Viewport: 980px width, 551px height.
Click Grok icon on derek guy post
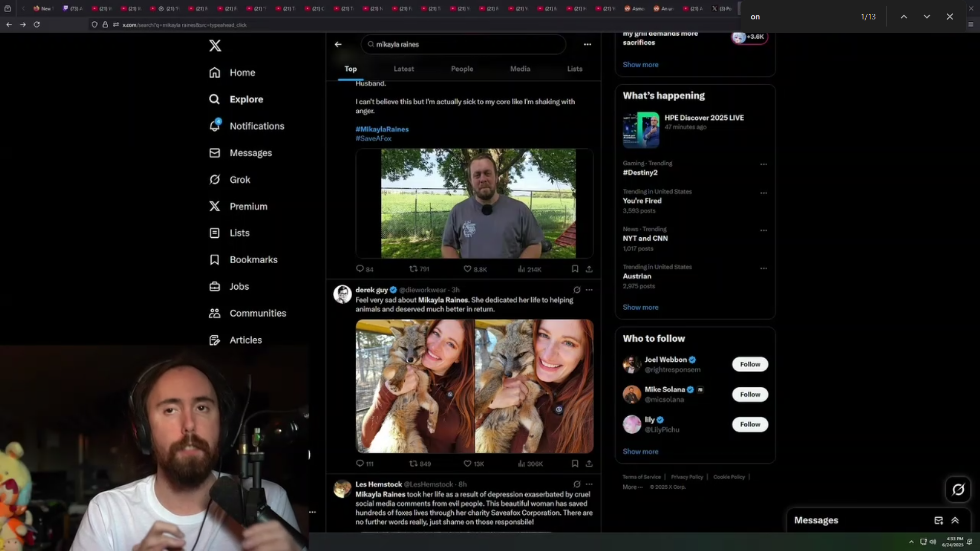click(x=577, y=290)
